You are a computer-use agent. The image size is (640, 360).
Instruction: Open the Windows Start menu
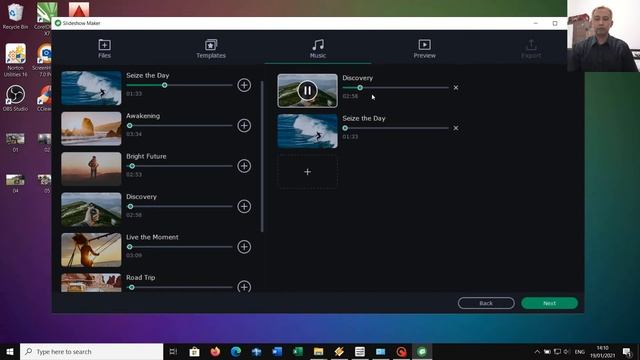(x=10, y=351)
